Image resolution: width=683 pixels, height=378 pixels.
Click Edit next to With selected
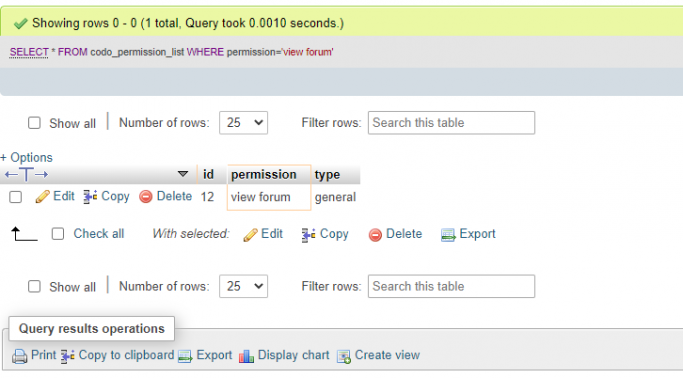pyautogui.click(x=272, y=234)
